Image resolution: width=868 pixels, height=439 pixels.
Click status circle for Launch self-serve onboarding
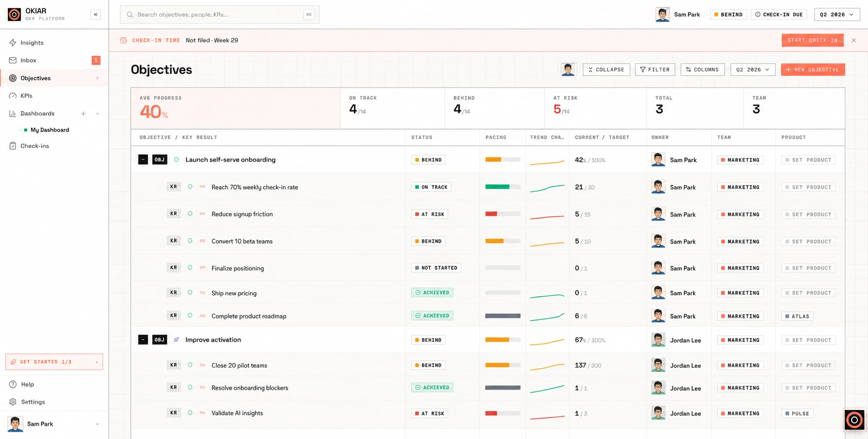click(x=176, y=159)
